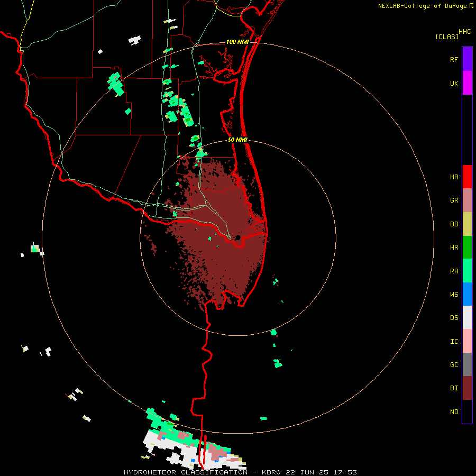
Task: Click the "50 NMI" range ring label
Action: (237, 140)
